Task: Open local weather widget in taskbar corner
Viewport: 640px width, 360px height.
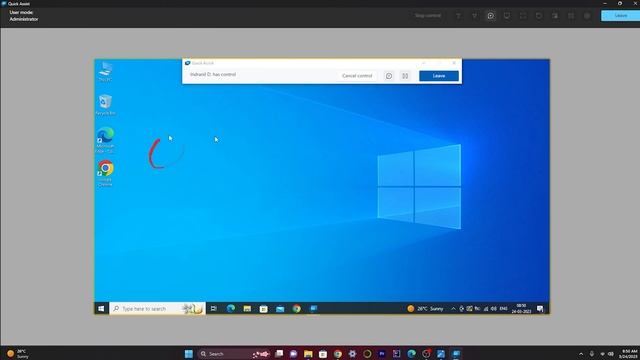Action: tap(18, 354)
